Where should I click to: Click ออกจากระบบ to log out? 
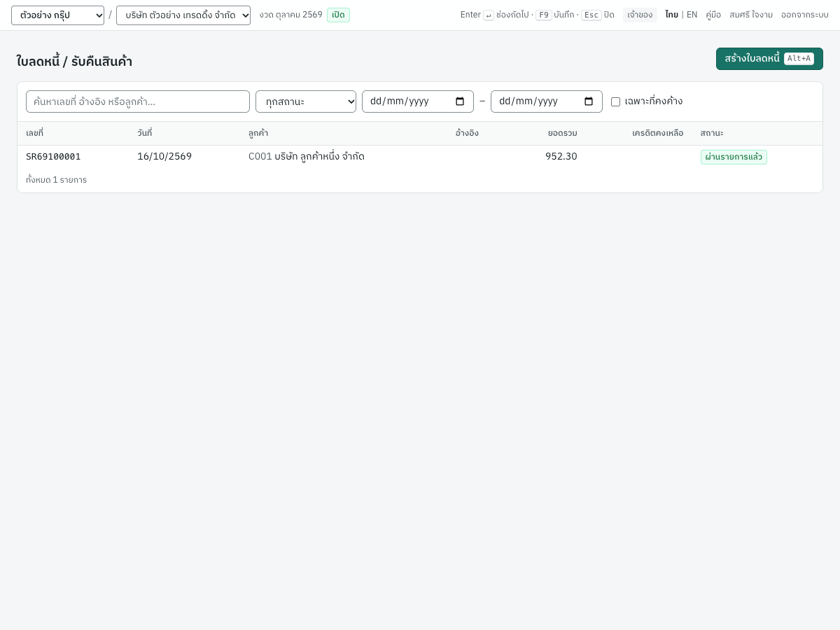click(805, 15)
